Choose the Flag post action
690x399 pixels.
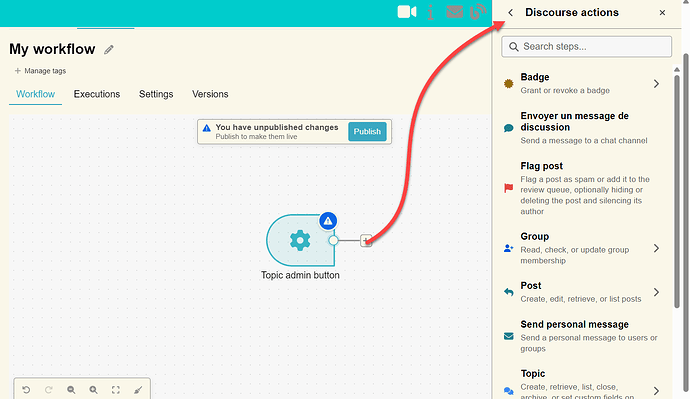(583, 188)
